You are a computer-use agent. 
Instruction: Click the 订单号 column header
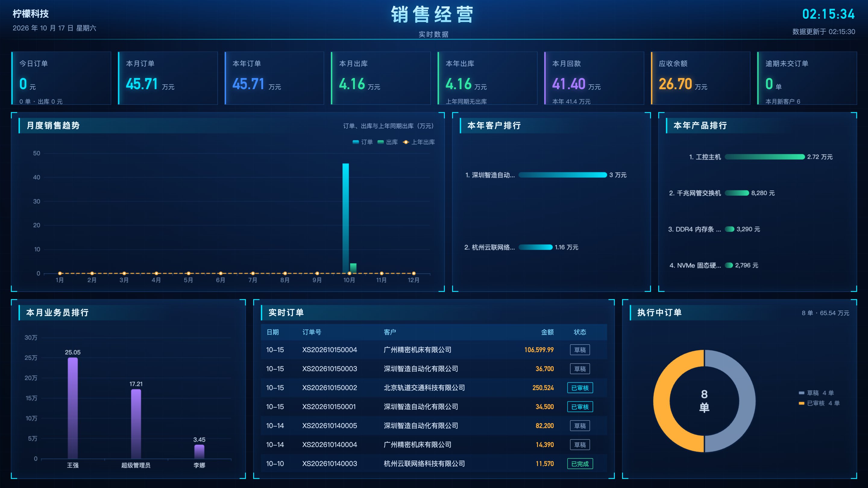coord(312,332)
